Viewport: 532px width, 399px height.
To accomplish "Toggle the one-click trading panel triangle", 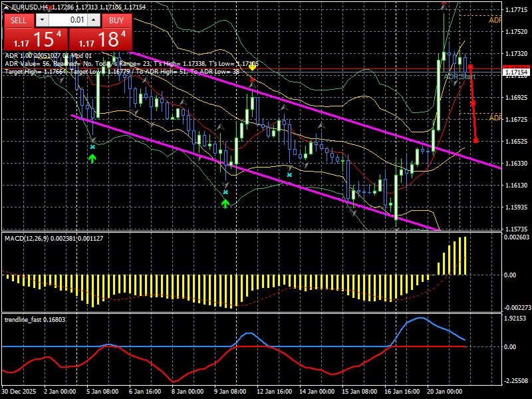I will click(7, 7).
